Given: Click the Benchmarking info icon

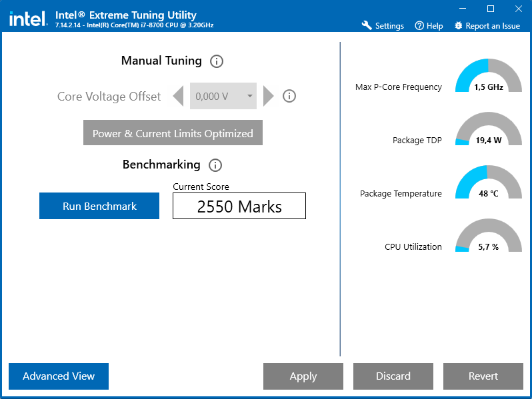Looking at the screenshot, I should coord(215,165).
